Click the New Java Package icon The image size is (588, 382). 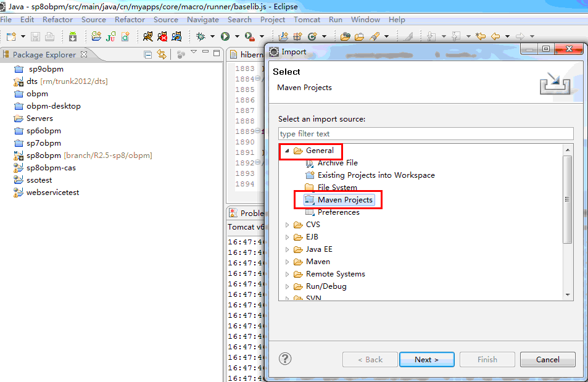coord(298,36)
